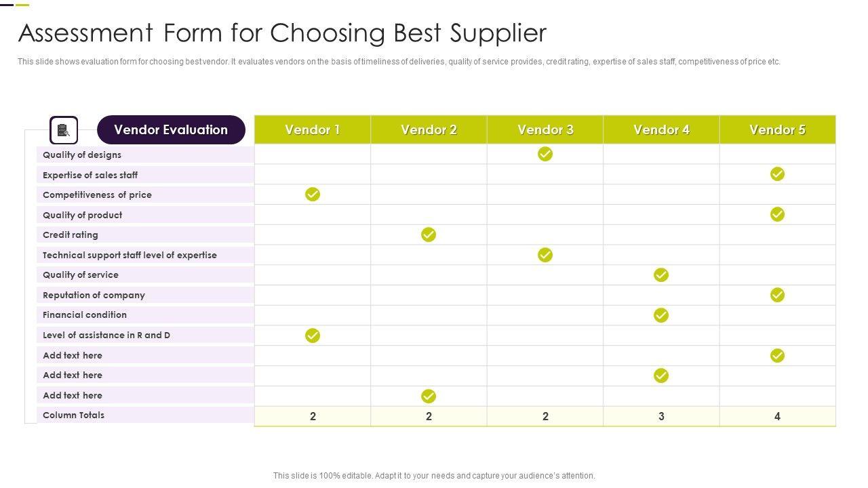
Task: Click the vendor evaluation clipboard icon
Action: click(64, 130)
